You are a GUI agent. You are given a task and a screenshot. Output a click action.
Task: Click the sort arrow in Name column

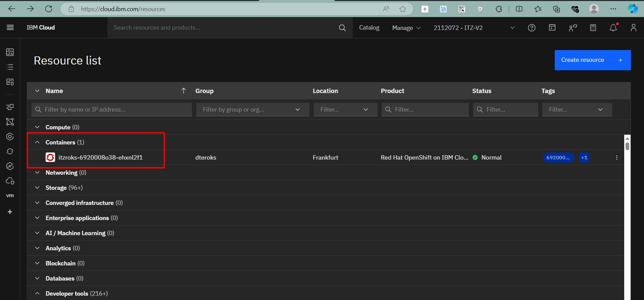click(184, 91)
